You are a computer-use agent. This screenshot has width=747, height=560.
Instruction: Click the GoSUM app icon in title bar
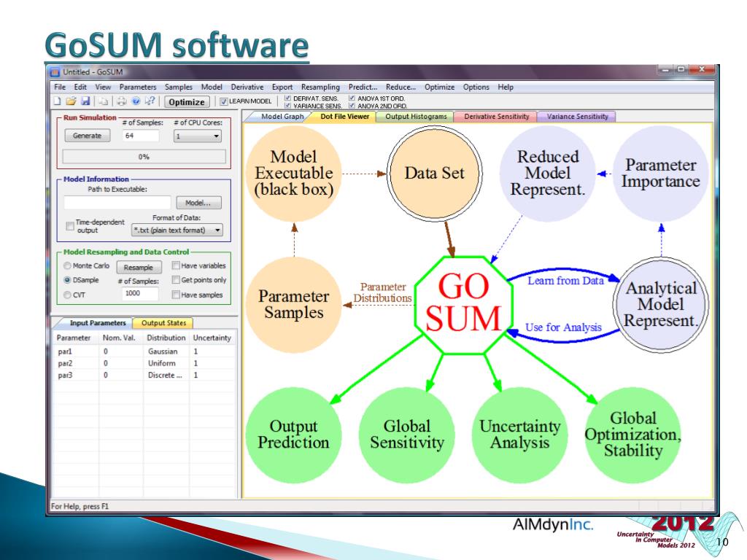pos(55,72)
